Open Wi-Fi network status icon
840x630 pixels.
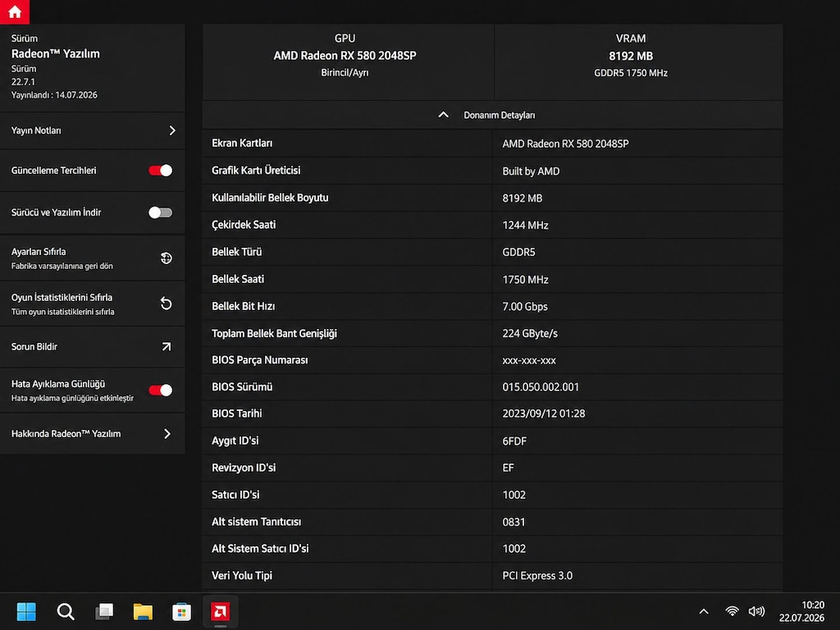pyautogui.click(x=732, y=611)
